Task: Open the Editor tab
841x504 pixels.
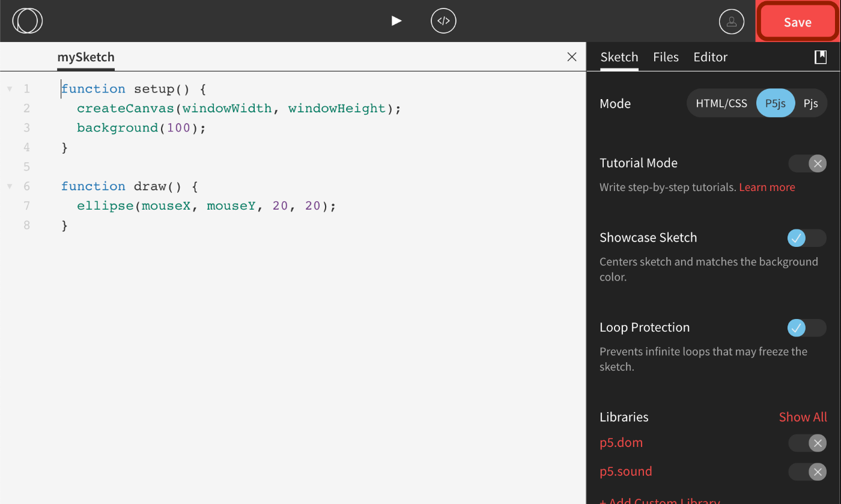Action: (710, 56)
